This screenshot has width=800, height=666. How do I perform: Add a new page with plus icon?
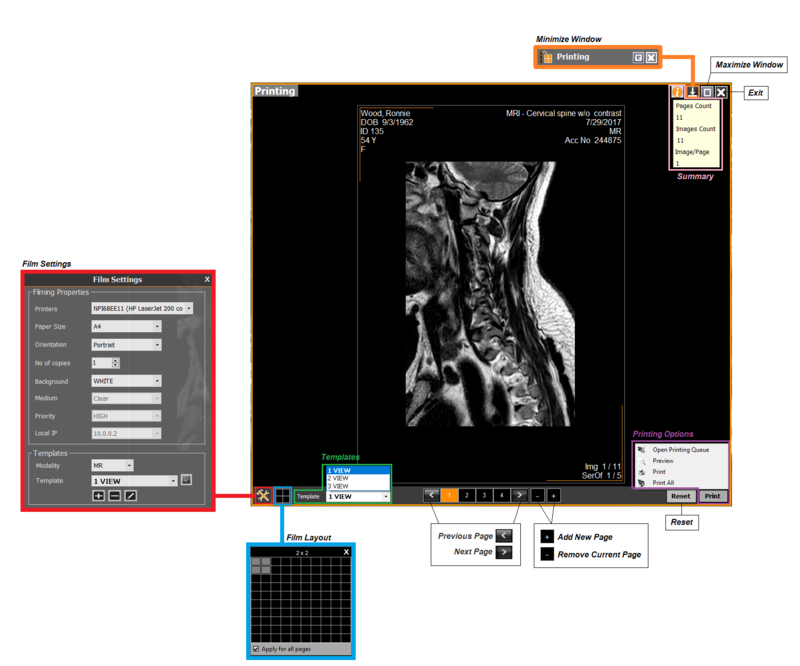pyautogui.click(x=553, y=495)
